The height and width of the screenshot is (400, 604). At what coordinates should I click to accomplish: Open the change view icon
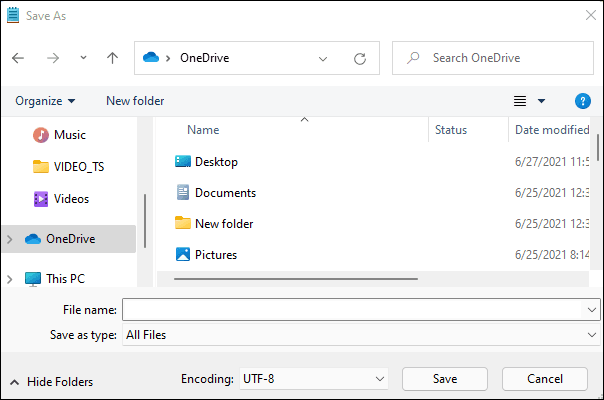[x=520, y=101]
